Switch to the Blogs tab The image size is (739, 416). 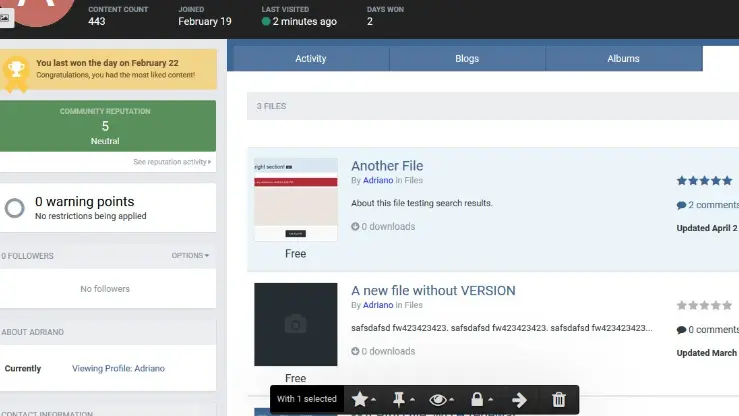tap(467, 59)
